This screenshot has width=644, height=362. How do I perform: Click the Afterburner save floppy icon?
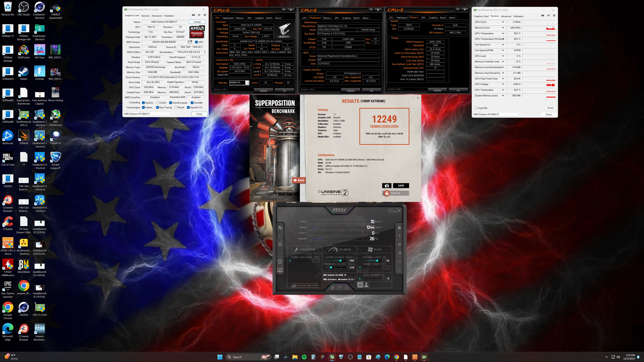pos(339,288)
